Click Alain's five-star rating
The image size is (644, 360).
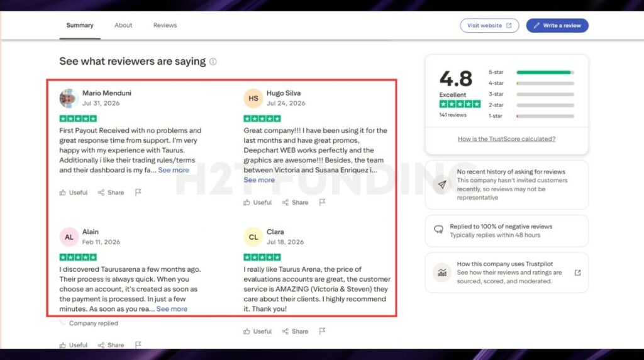[78, 257]
